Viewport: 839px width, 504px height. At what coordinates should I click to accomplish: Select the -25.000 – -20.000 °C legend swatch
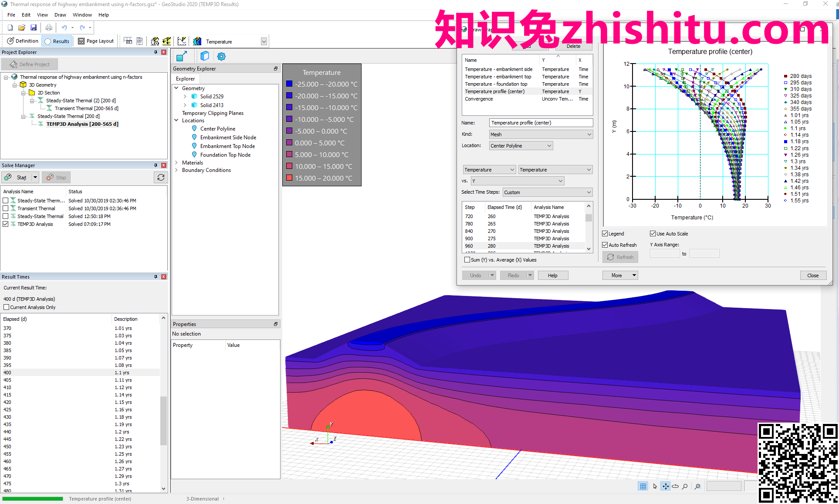(289, 84)
